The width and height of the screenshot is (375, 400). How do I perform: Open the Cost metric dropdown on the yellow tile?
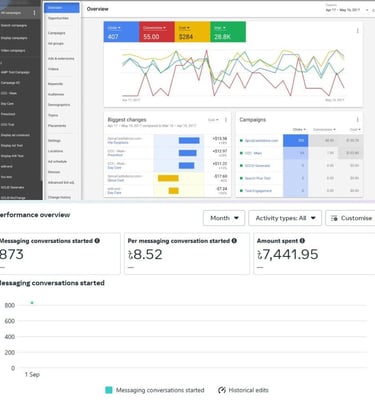point(184,28)
